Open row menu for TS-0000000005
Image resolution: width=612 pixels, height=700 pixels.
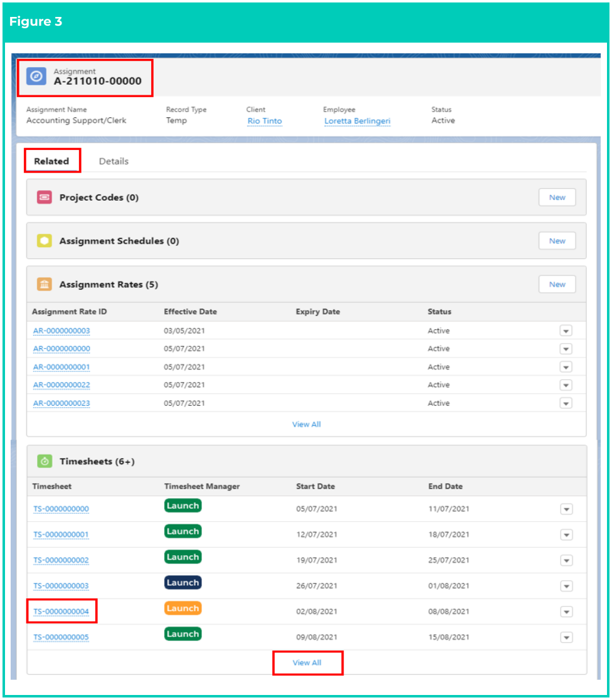click(x=566, y=637)
